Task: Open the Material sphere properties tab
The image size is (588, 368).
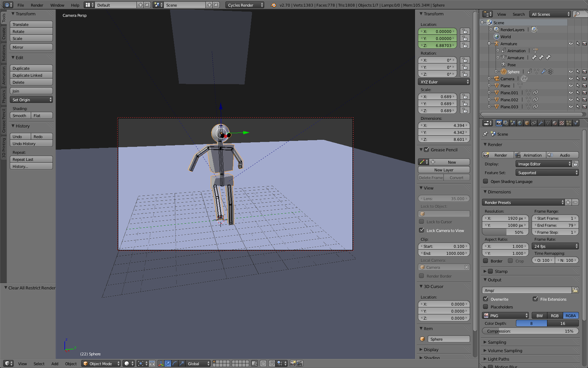Action: click(555, 123)
